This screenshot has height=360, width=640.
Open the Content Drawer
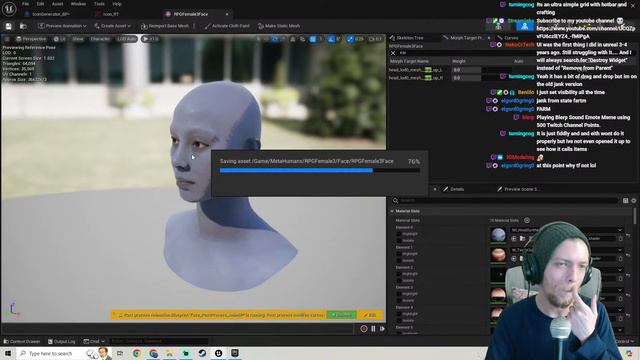22,341
